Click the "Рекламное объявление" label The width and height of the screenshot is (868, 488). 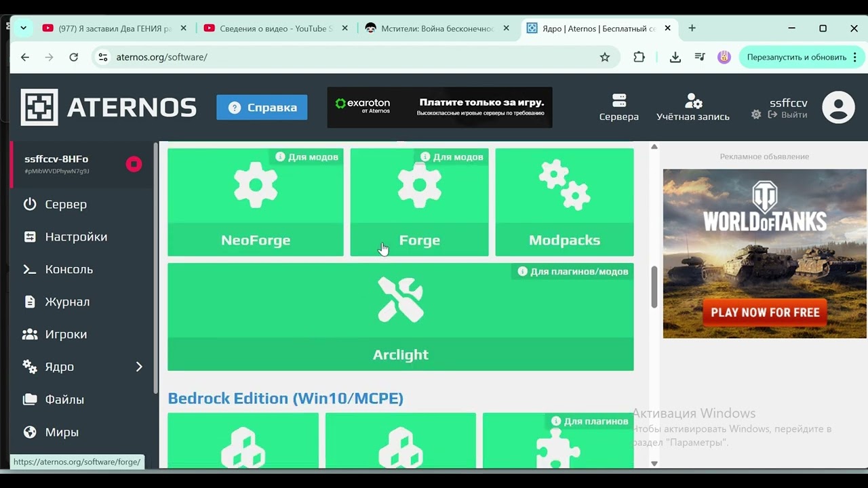764,157
